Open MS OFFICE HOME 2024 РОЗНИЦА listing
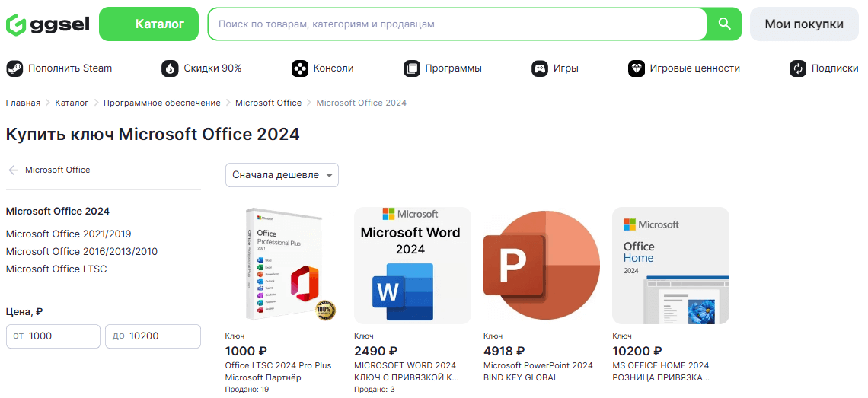The height and width of the screenshot is (398, 868). [661, 371]
